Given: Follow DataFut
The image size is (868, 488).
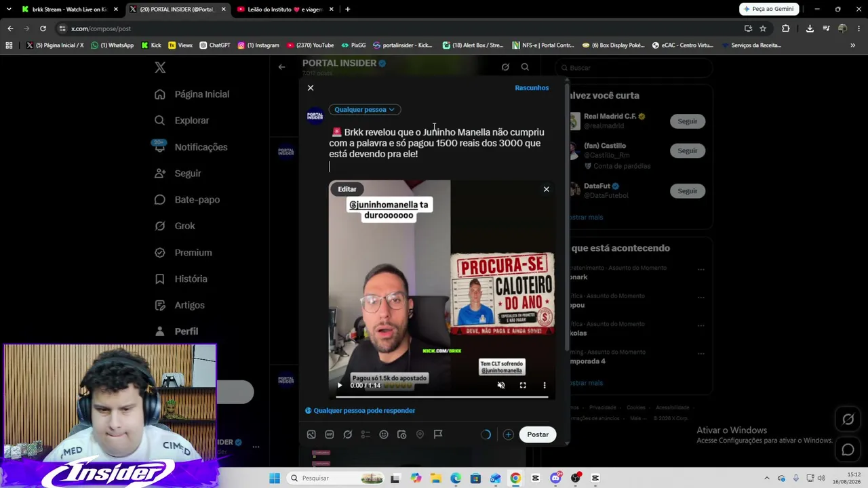Looking at the screenshot, I should tap(687, 191).
